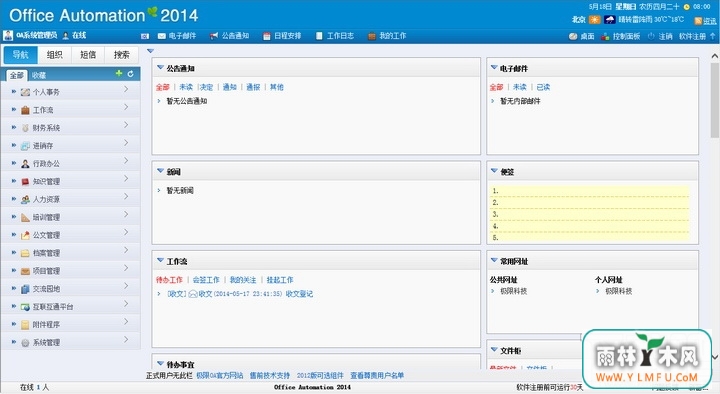Click the RSS feed icon at top right
720x394 pixels.
click(x=698, y=21)
